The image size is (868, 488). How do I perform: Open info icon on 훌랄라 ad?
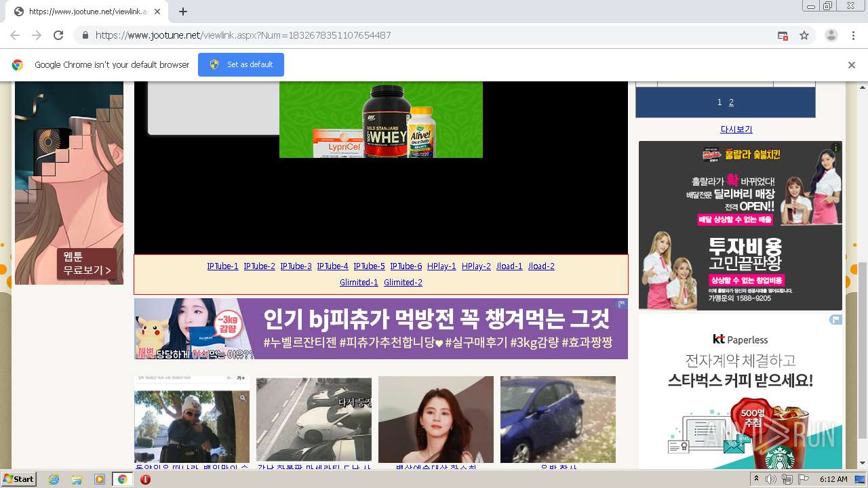(836, 147)
